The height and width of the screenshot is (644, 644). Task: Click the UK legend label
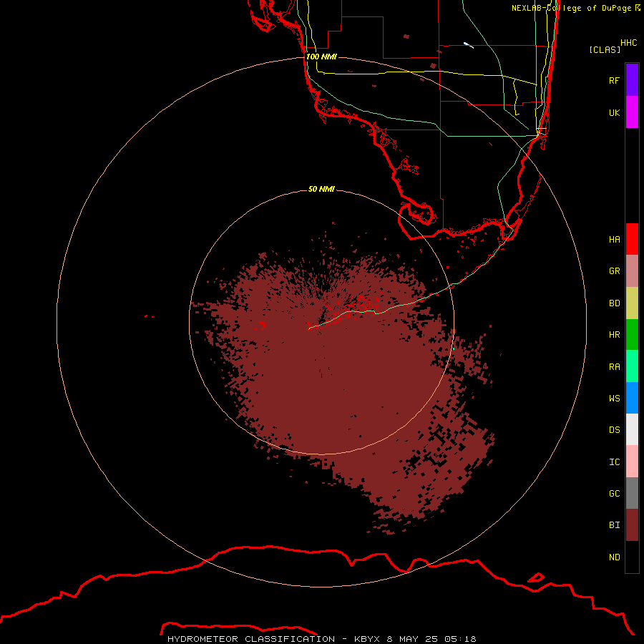615,112
